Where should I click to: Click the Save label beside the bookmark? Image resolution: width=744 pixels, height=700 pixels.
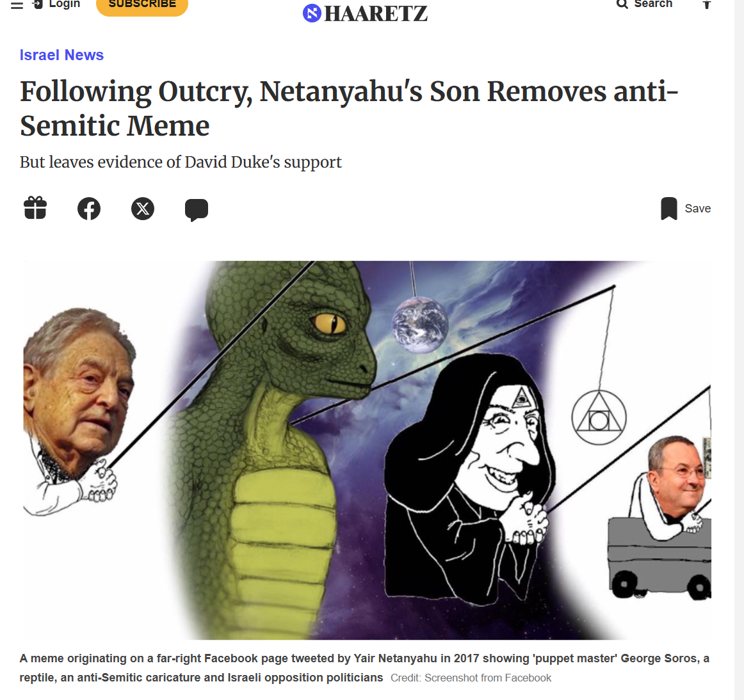697,209
